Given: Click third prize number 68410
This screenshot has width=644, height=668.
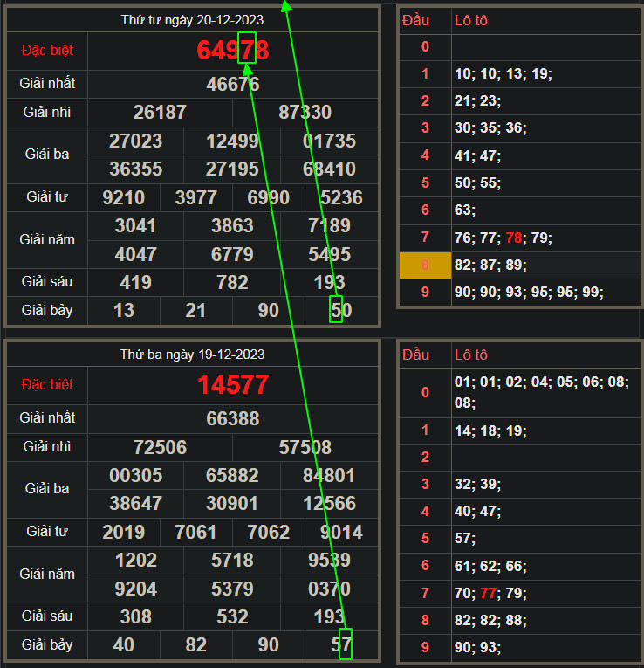Looking at the screenshot, I should [x=329, y=169].
